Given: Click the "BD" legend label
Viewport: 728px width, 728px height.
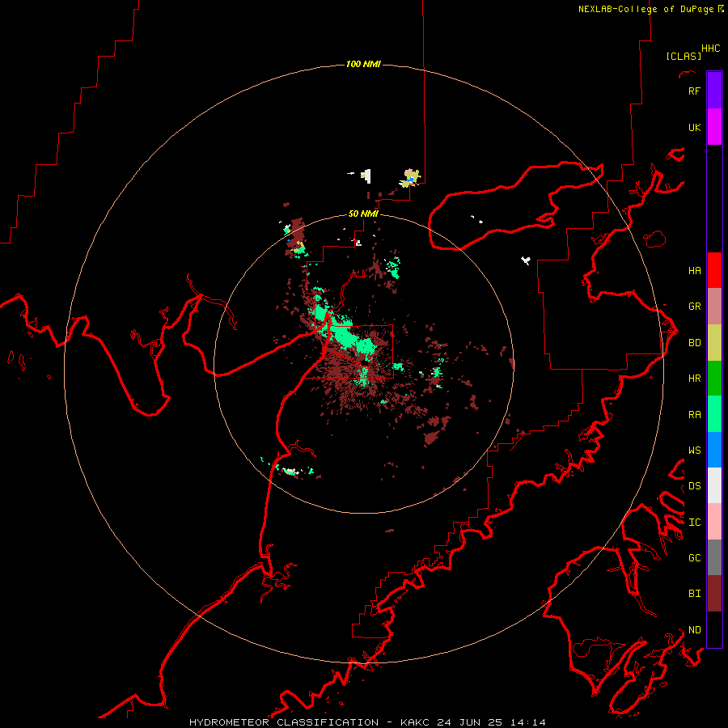Looking at the screenshot, I should coord(694,343).
